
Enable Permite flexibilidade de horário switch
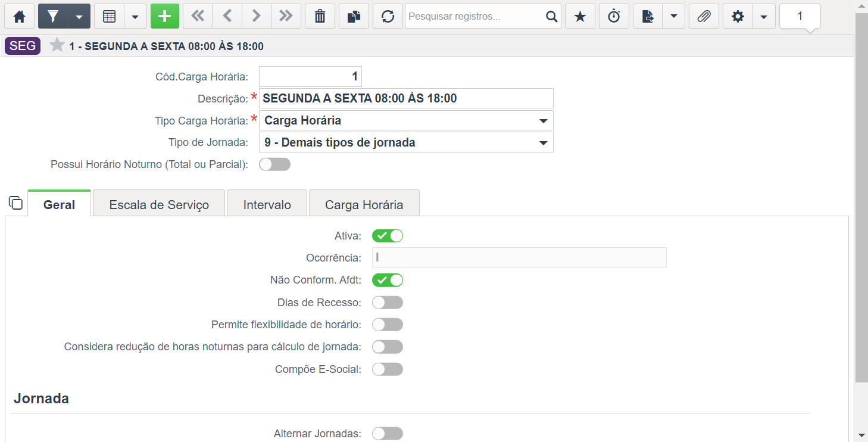[x=388, y=325]
